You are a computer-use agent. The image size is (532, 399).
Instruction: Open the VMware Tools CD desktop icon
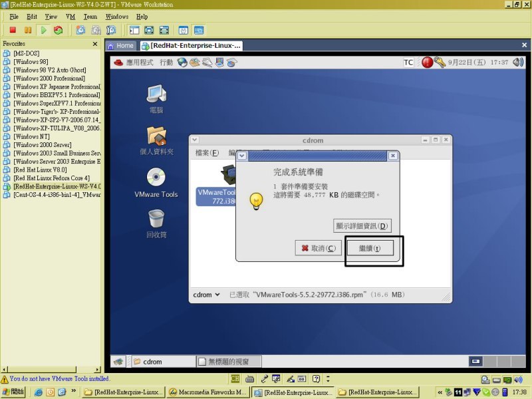(x=156, y=183)
